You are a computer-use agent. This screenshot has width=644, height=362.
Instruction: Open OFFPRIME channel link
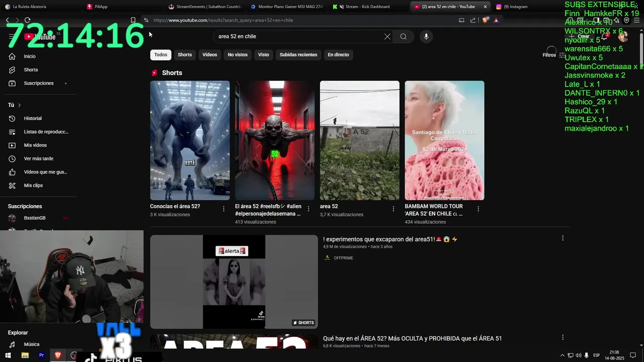click(343, 258)
